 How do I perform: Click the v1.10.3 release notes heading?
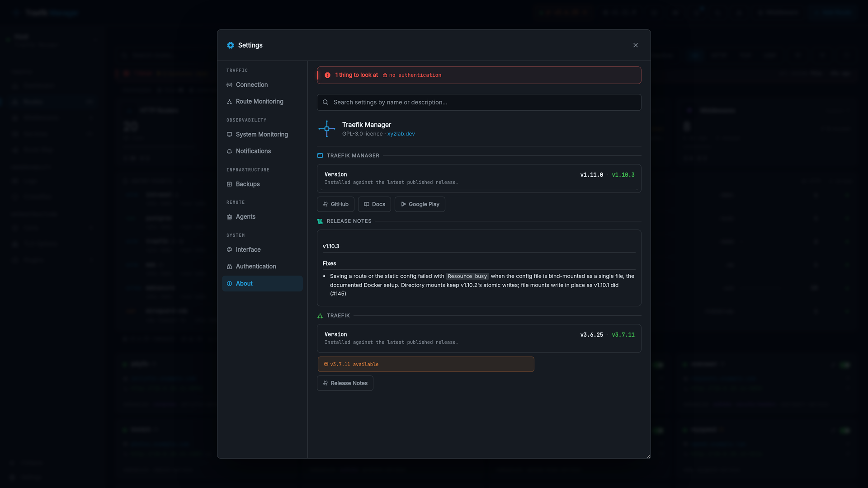(x=331, y=246)
